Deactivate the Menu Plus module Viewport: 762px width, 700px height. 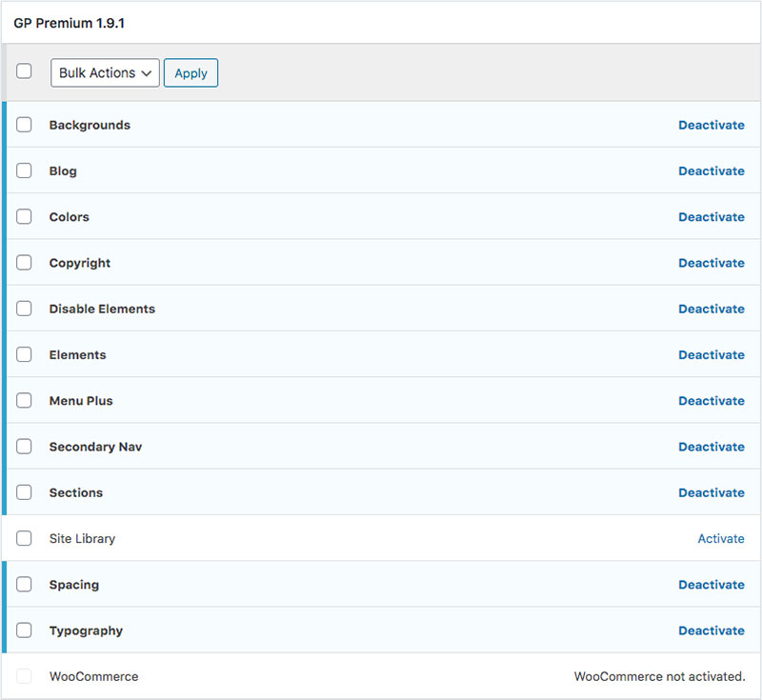(711, 401)
